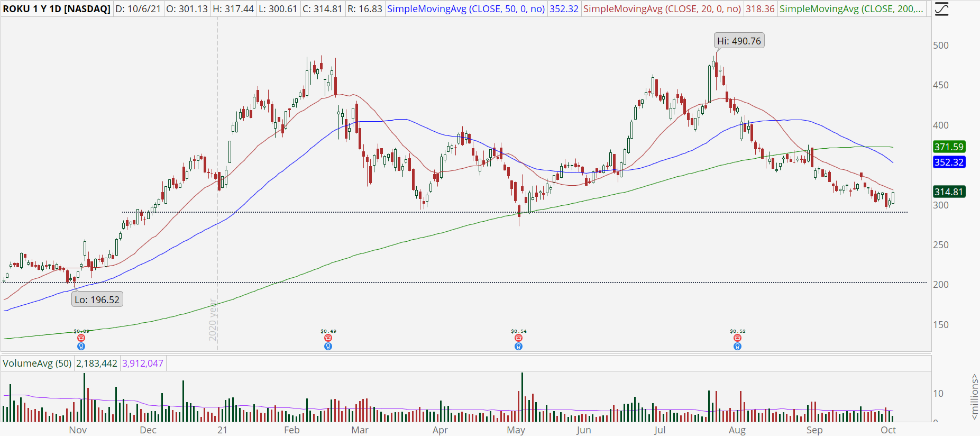Click the Dec label on the time axis
The image size is (980, 436).
pos(148,430)
